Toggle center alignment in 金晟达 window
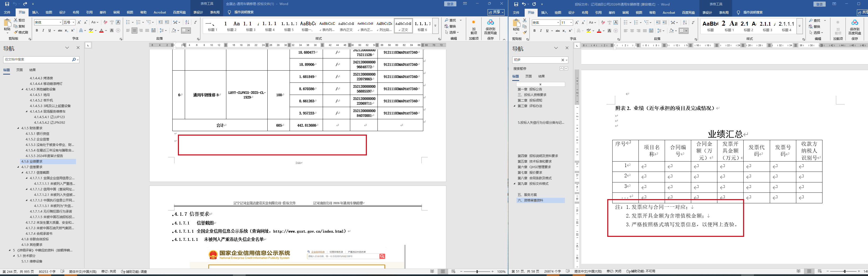 pos(134,31)
